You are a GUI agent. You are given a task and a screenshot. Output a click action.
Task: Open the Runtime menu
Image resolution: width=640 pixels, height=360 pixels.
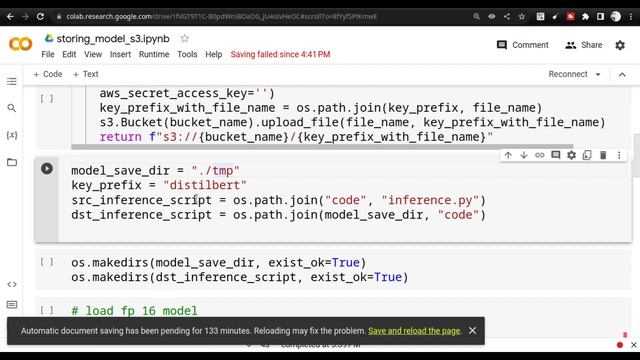click(x=154, y=54)
